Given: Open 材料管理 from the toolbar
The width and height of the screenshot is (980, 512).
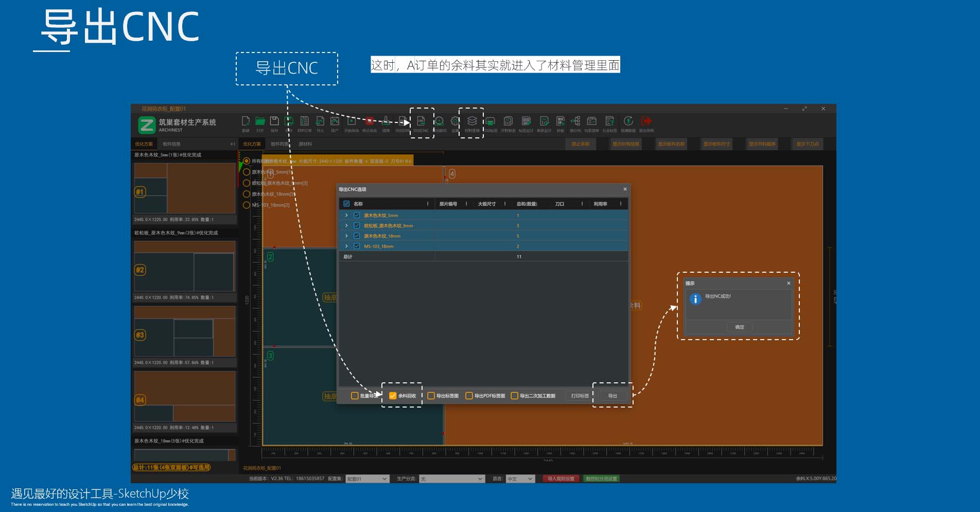Looking at the screenshot, I should coord(471,122).
